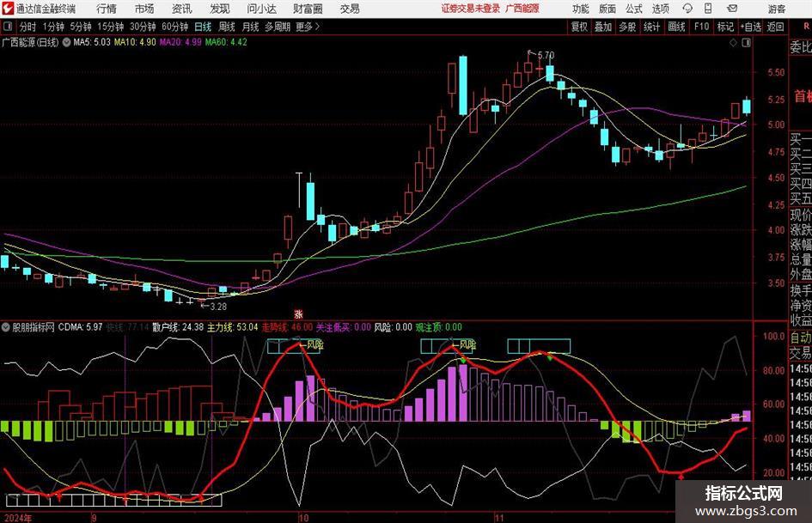
Task: Click the MA20: 4.99 indicator label
Action: 180,42
